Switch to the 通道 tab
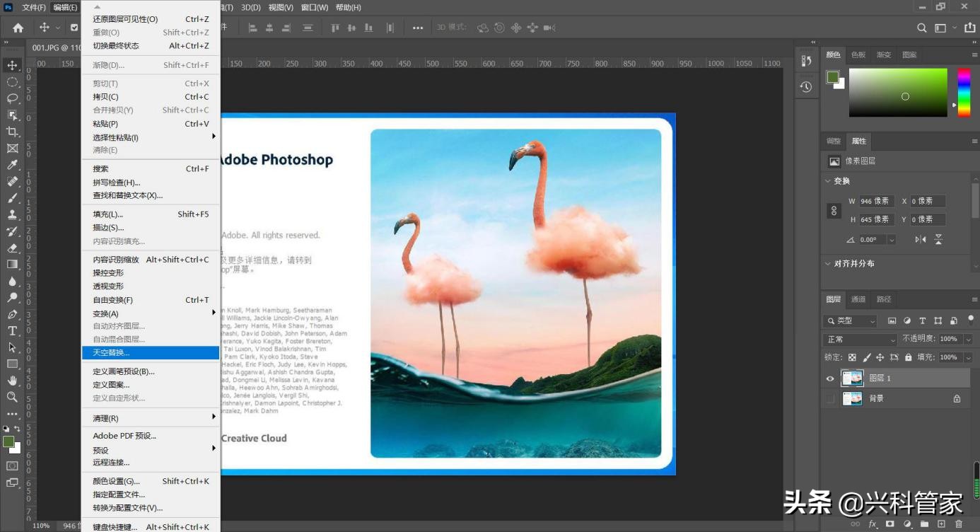This screenshot has width=980, height=532. (x=858, y=299)
